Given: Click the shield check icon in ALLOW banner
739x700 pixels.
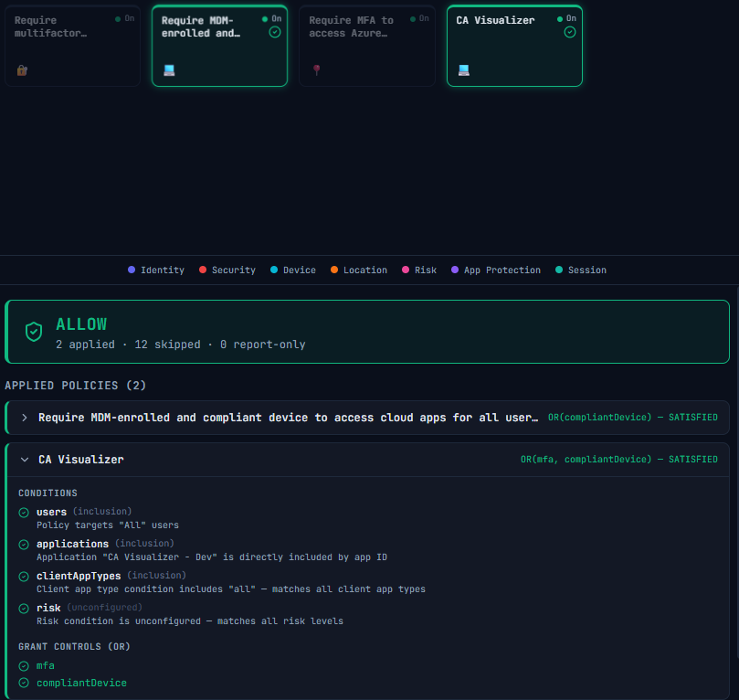Looking at the screenshot, I should 34,332.
